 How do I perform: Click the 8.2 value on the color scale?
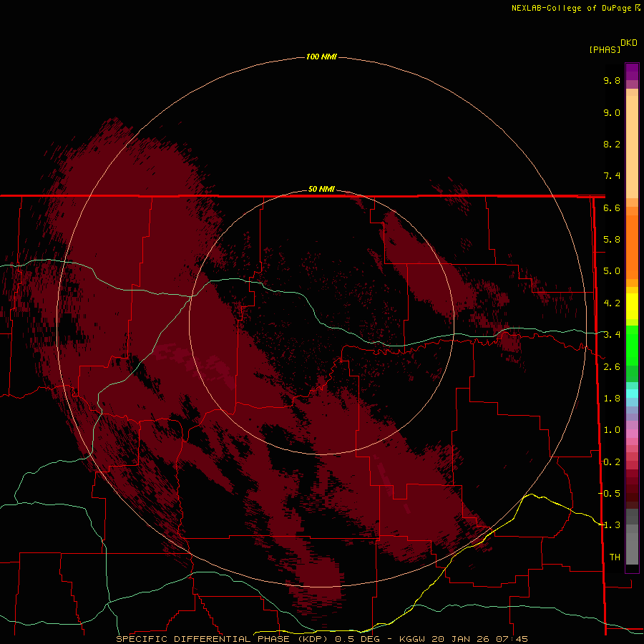[612, 144]
